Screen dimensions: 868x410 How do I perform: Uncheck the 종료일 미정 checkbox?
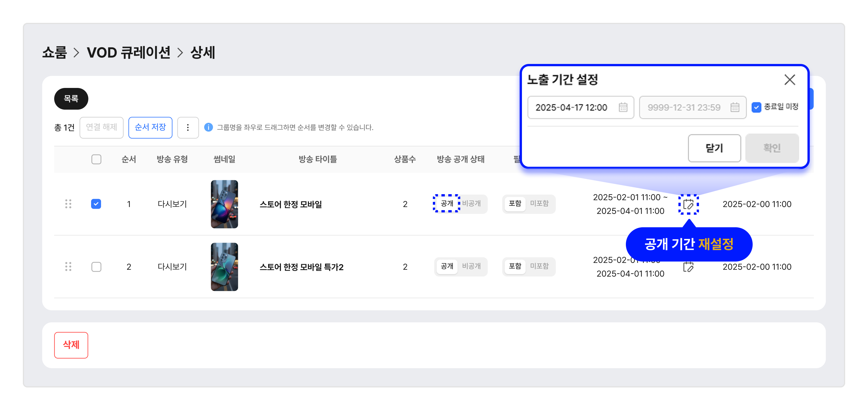(756, 107)
